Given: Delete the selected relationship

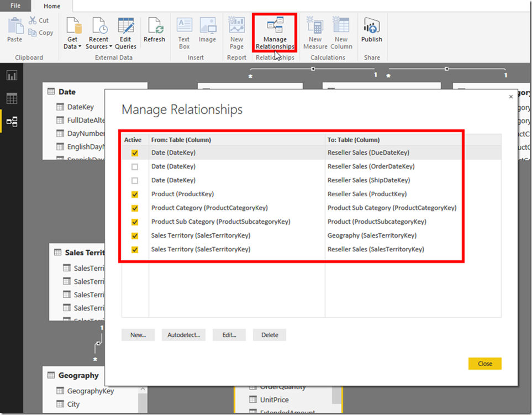Looking at the screenshot, I should [x=270, y=335].
